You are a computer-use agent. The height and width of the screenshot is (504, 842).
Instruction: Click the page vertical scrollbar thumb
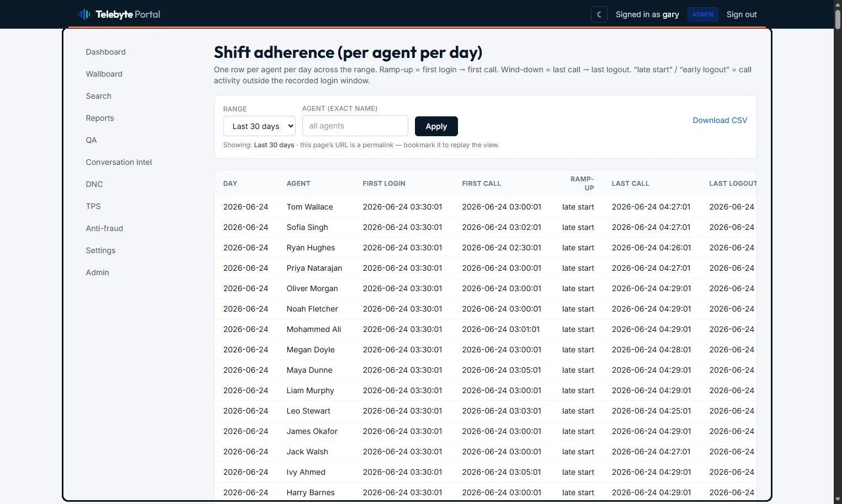point(838,20)
